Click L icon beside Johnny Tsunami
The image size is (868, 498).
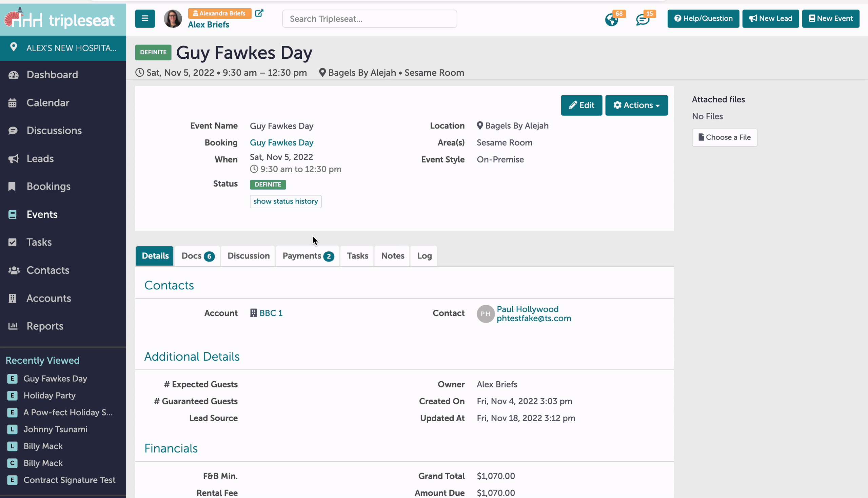[12, 429]
